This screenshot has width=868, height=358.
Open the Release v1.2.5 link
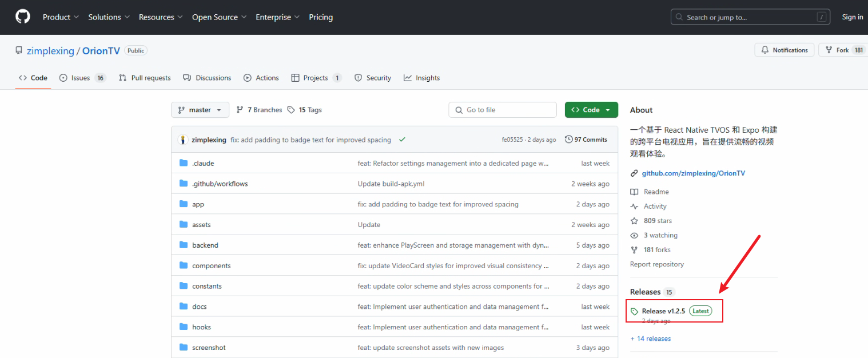tap(663, 311)
